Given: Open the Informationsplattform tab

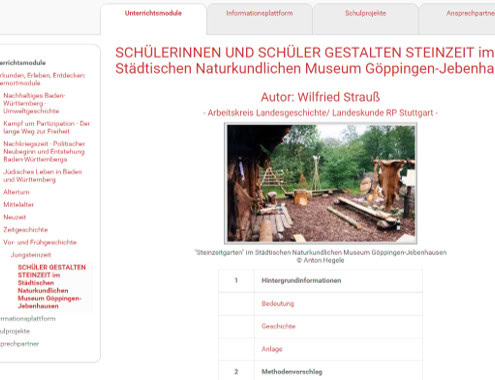Looking at the screenshot, I should (x=259, y=13).
